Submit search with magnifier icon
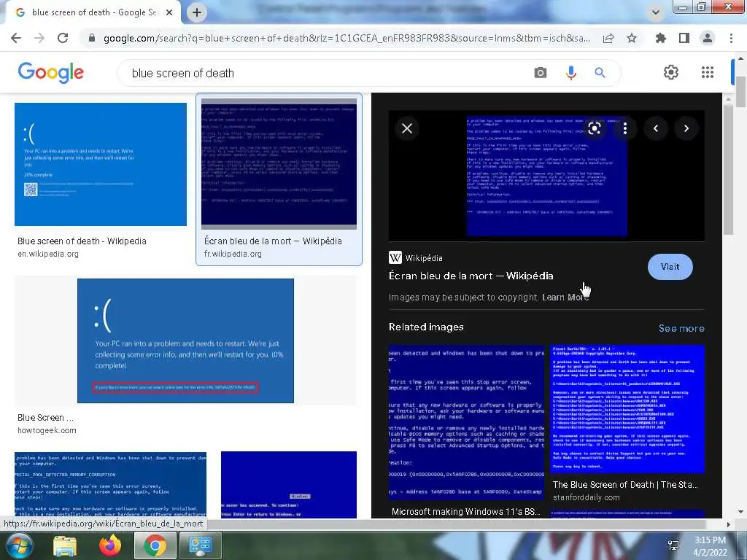 click(x=600, y=73)
